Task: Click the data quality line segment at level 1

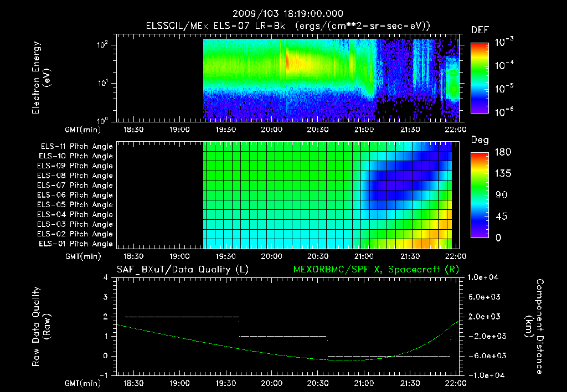Action: (283, 336)
